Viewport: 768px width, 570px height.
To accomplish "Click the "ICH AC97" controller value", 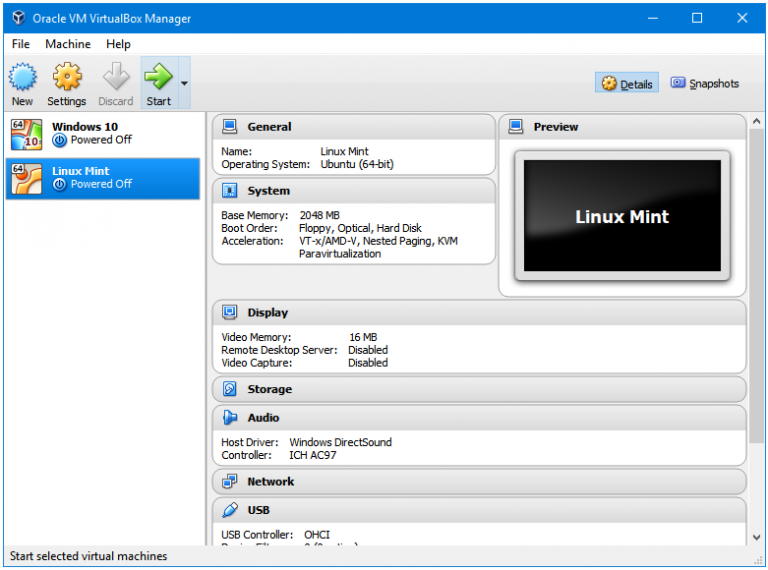I will pyautogui.click(x=312, y=455).
